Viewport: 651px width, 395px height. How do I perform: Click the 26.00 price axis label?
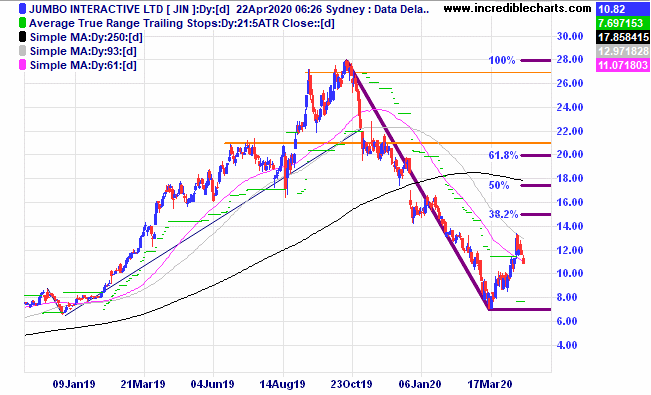click(570, 83)
